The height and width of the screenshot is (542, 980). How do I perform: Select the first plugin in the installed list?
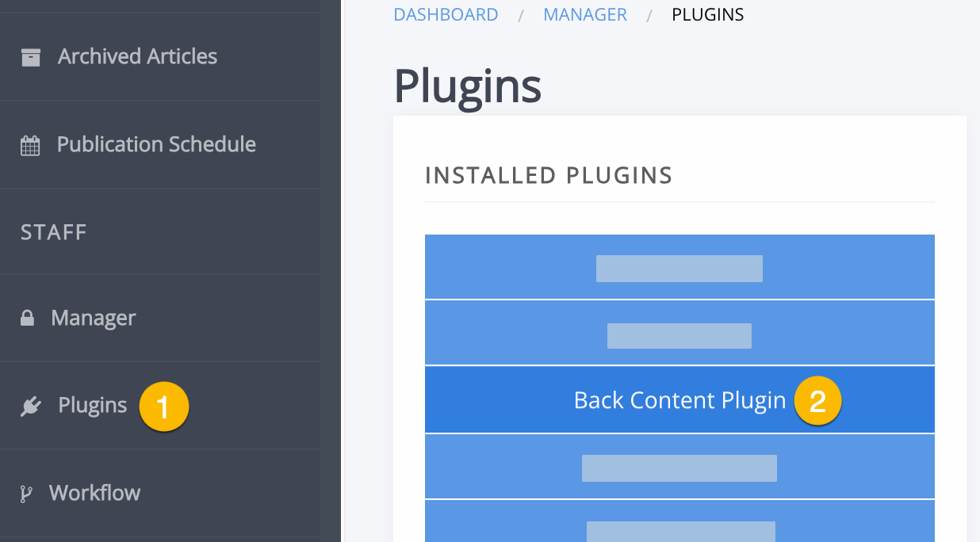(679, 267)
